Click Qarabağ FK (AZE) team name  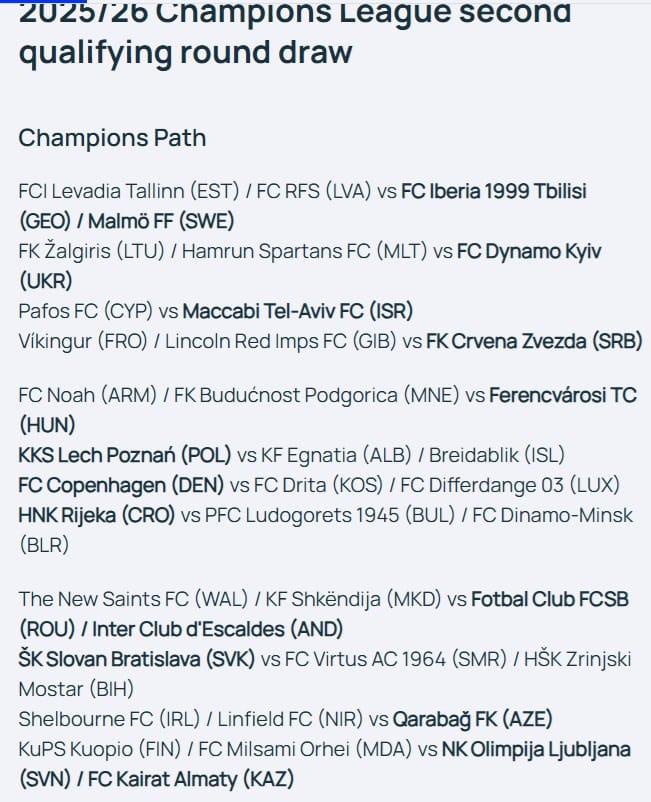(x=473, y=719)
